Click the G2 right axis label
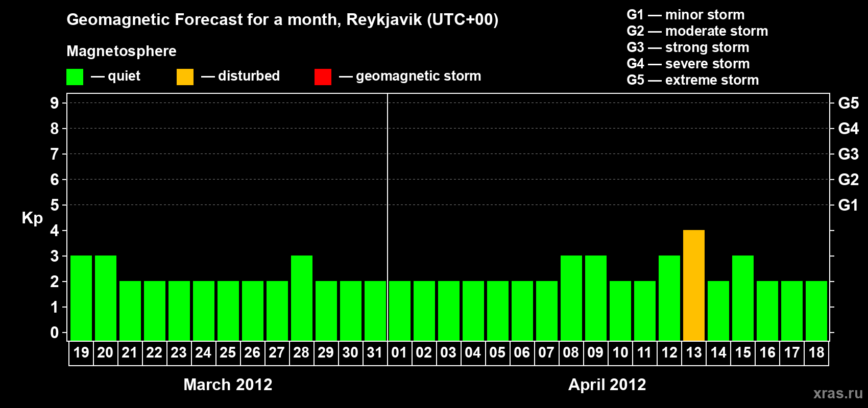868x408 pixels. [848, 180]
